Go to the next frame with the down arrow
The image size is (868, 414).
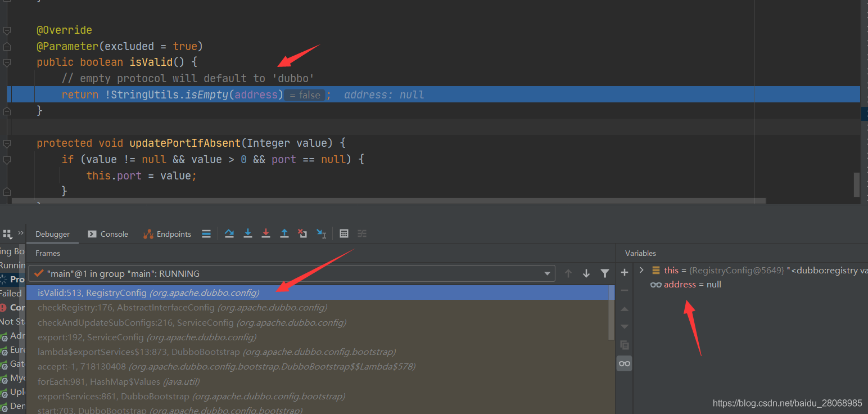(586, 273)
